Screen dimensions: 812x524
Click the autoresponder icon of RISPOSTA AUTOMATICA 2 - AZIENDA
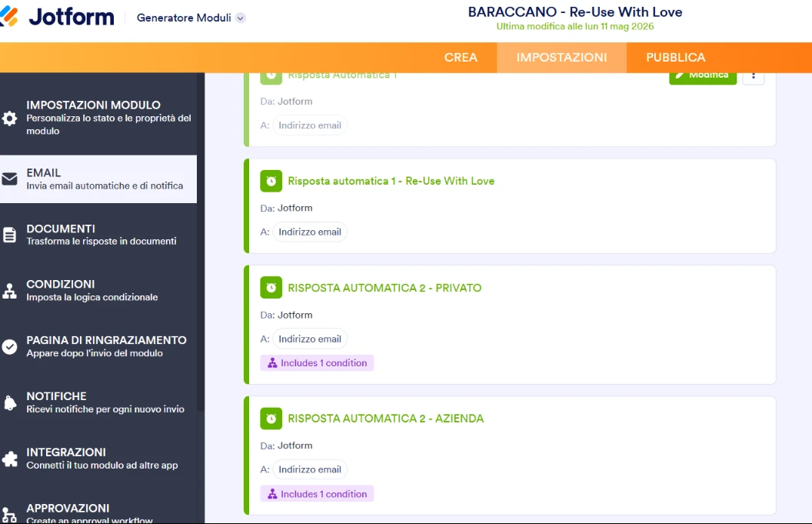(271, 419)
